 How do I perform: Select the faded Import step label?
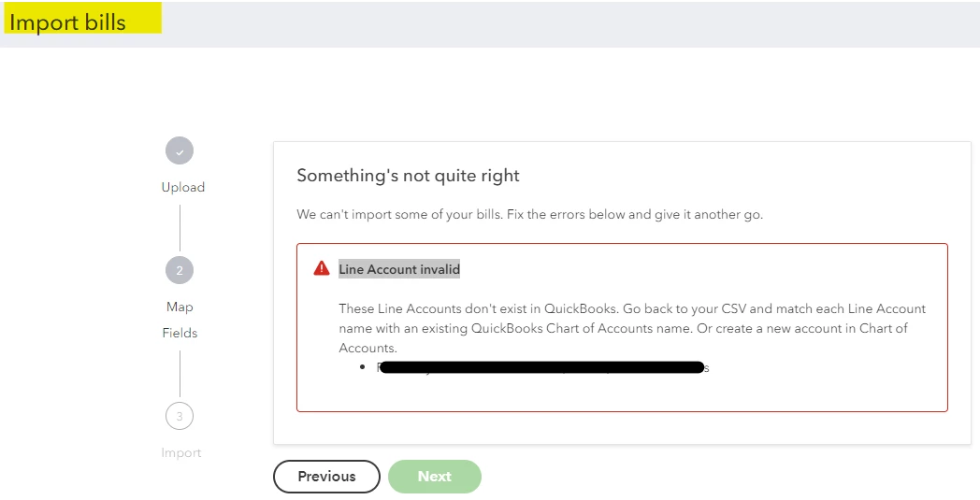(181, 452)
